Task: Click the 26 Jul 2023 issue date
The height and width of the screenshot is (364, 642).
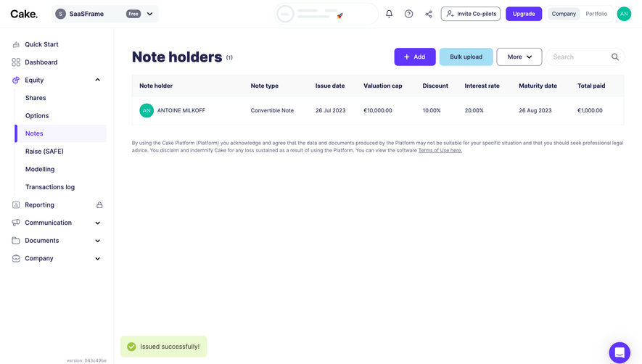Action: click(x=330, y=110)
